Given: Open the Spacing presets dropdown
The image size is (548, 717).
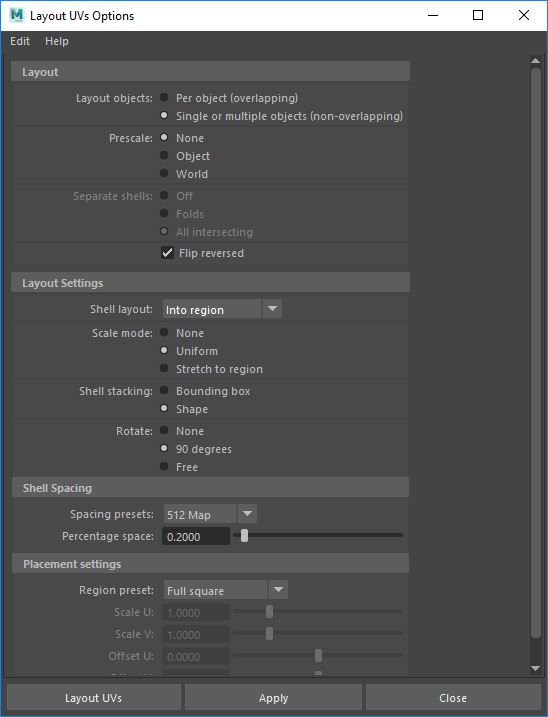Looking at the screenshot, I should click(x=210, y=514).
